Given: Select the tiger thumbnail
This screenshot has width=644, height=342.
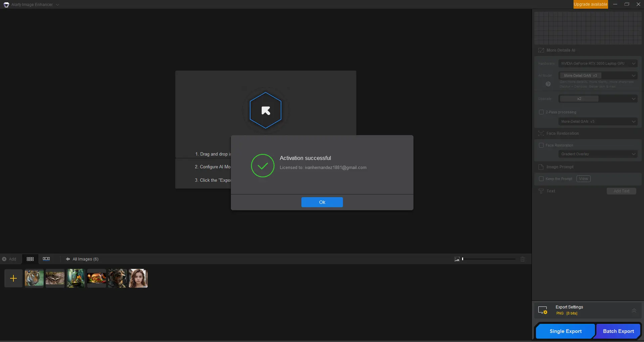Looking at the screenshot, I should coord(34,278).
